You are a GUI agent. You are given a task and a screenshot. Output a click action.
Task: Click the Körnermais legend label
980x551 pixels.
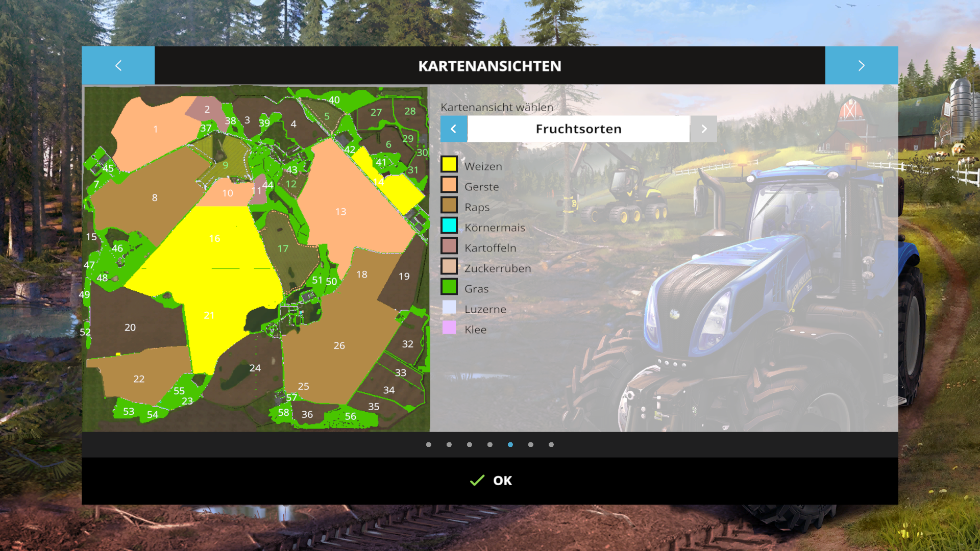tap(495, 228)
